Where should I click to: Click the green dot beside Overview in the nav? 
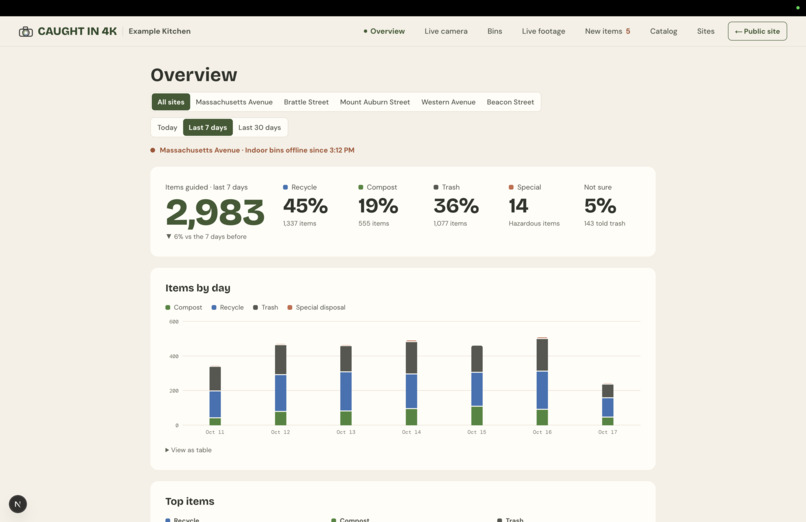point(365,31)
